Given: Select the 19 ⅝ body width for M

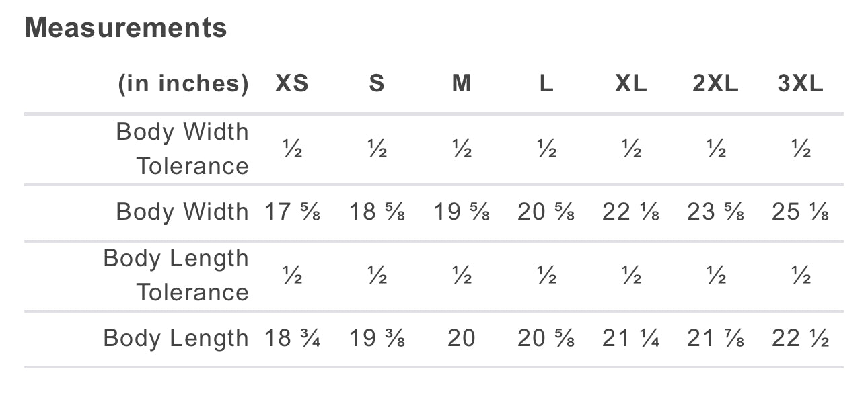Looking at the screenshot, I should point(462,212).
